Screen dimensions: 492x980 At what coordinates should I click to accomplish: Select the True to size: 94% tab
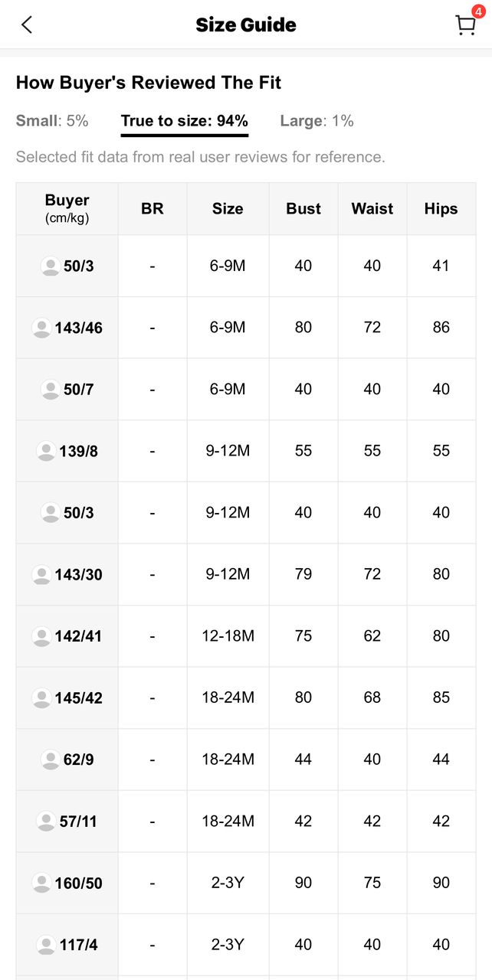[x=185, y=121]
